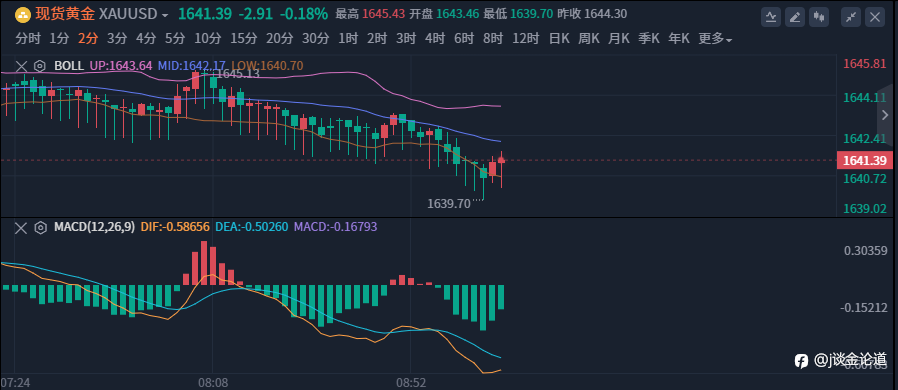The height and width of the screenshot is (390, 898).
Task: Expand the side panel right arrow
Action: [x=884, y=116]
